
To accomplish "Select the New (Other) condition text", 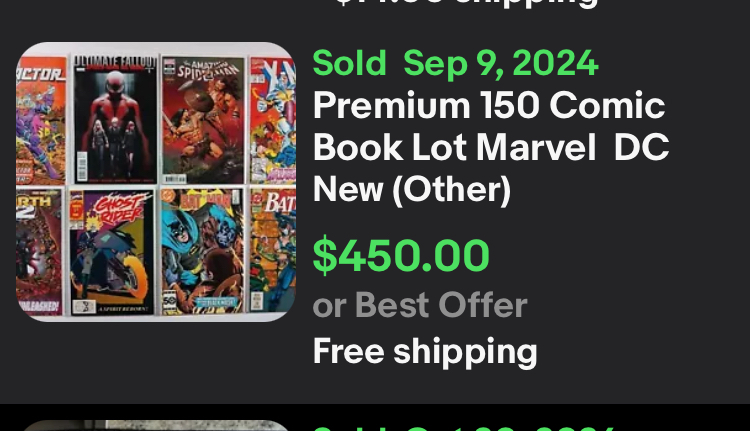I will (x=412, y=190).
